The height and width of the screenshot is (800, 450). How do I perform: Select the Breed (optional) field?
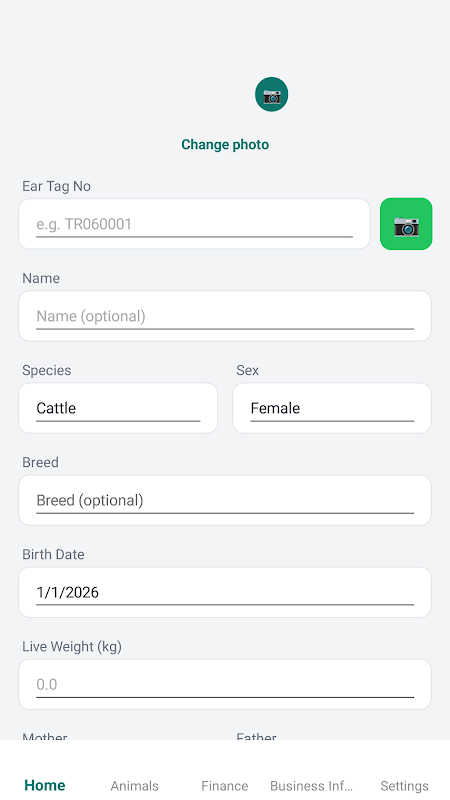coord(225,500)
